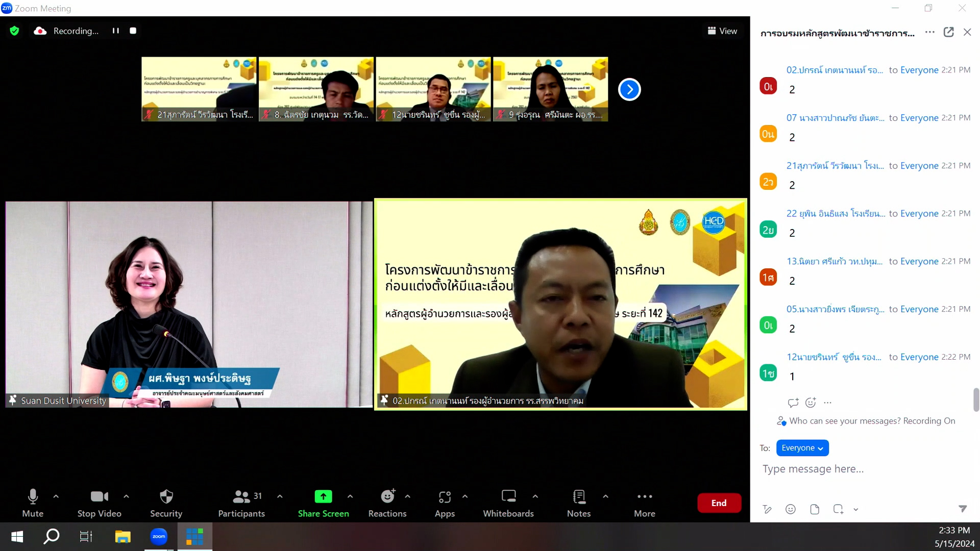Open Windows taskbar search

click(x=52, y=537)
